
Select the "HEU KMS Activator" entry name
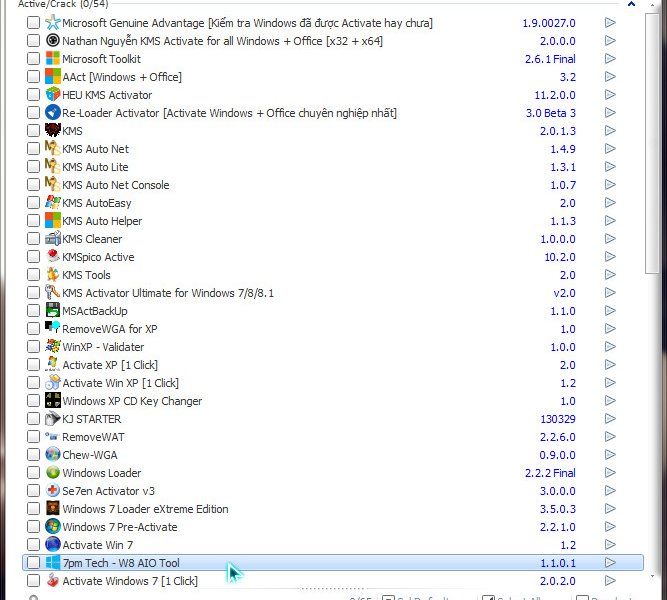pyautogui.click(x=107, y=94)
